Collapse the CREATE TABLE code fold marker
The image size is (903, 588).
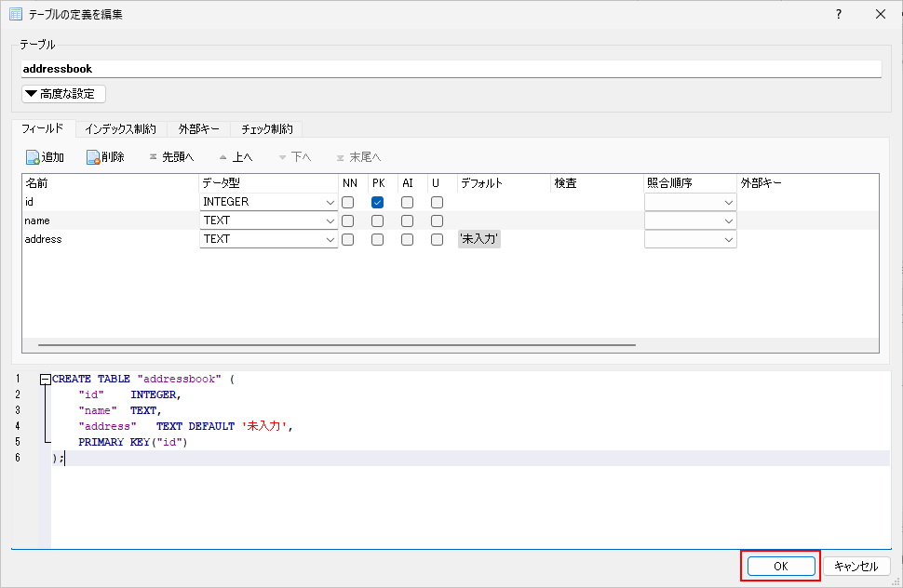tap(45, 380)
